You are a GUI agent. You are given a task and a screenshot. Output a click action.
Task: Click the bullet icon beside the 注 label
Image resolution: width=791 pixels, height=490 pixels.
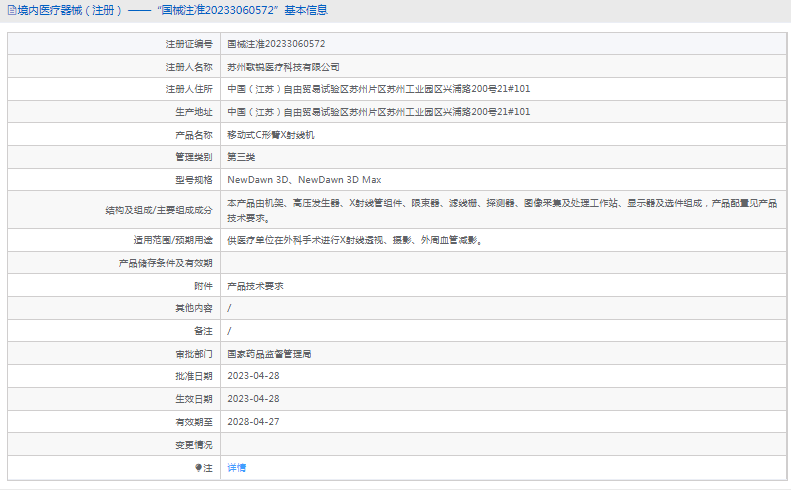pos(198,468)
